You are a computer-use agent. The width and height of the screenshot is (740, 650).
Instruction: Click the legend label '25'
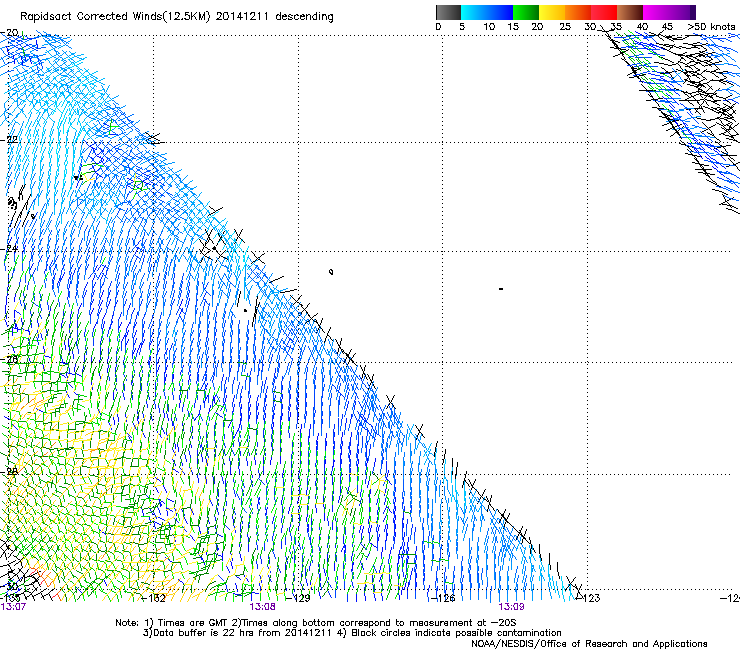point(565,27)
